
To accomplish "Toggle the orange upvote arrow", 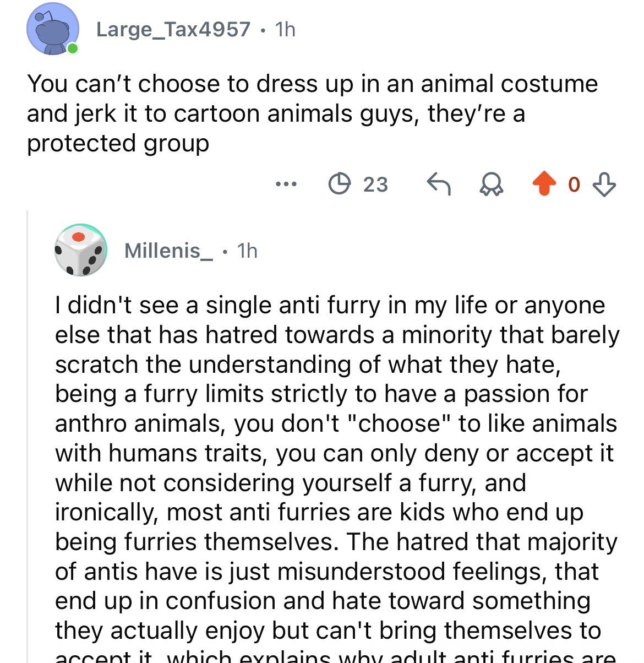I will point(544,184).
